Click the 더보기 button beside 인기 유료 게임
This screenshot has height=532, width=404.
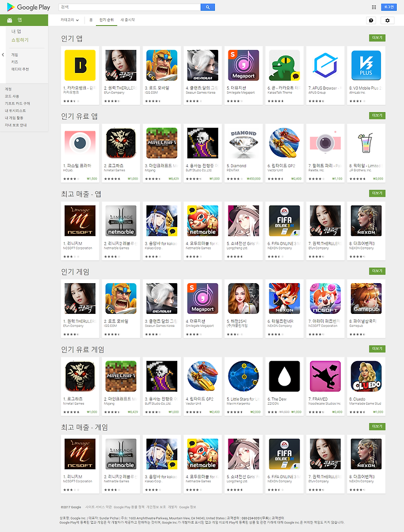pyautogui.click(x=377, y=349)
